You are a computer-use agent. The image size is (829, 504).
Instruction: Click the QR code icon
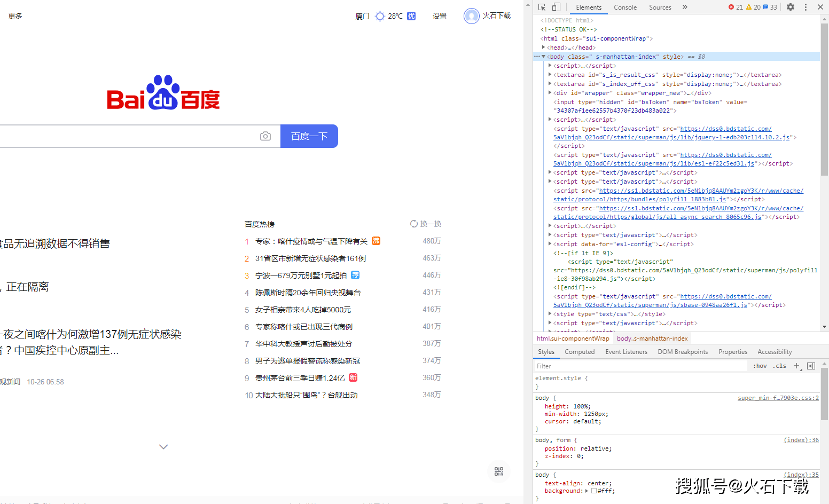click(499, 471)
